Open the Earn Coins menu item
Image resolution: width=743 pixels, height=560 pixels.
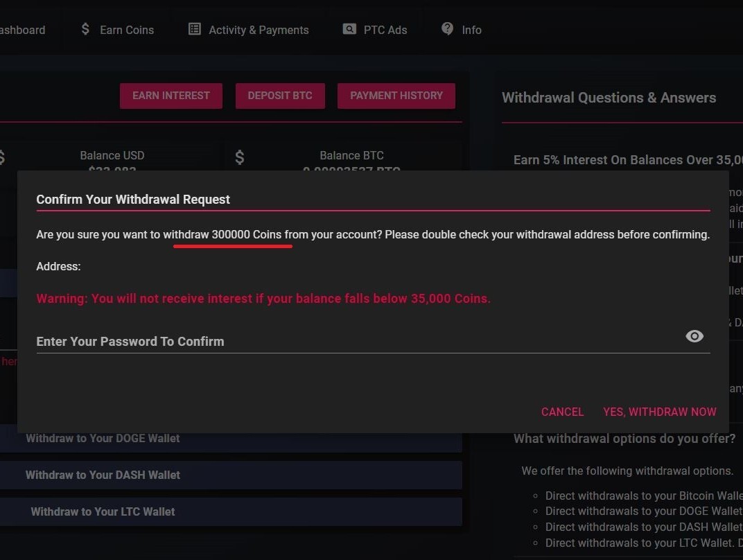click(x=127, y=30)
